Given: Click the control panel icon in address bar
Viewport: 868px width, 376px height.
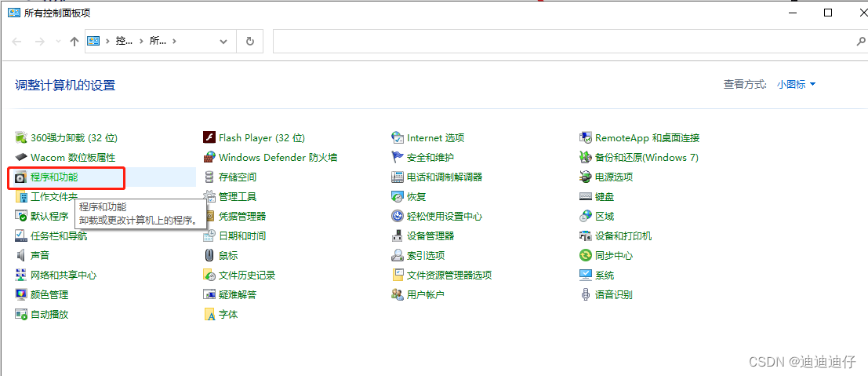Looking at the screenshot, I should point(93,41).
